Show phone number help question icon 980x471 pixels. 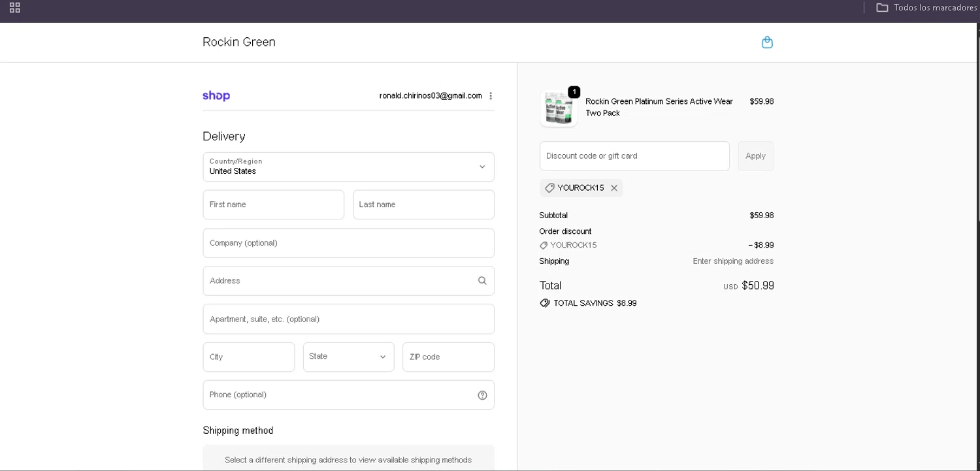point(482,395)
